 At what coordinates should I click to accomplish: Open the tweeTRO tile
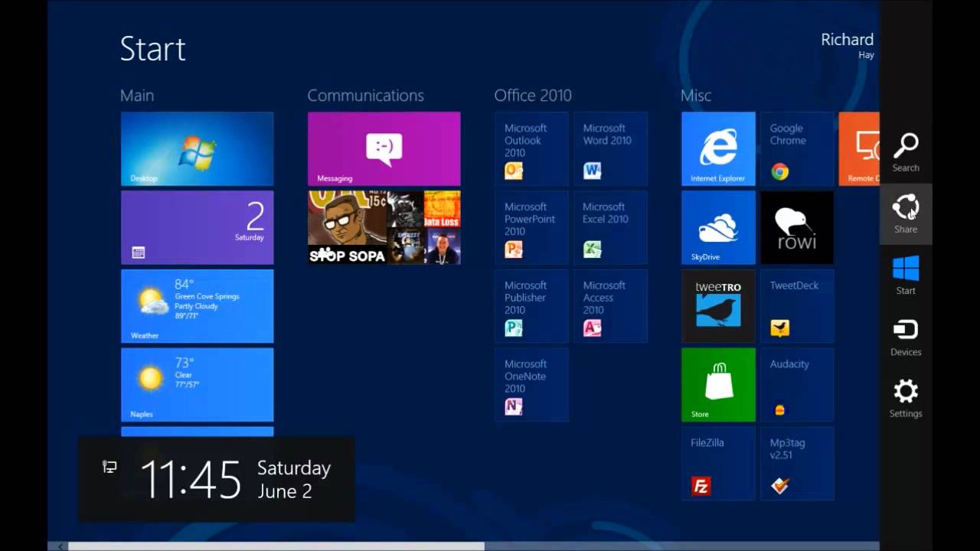[718, 306]
